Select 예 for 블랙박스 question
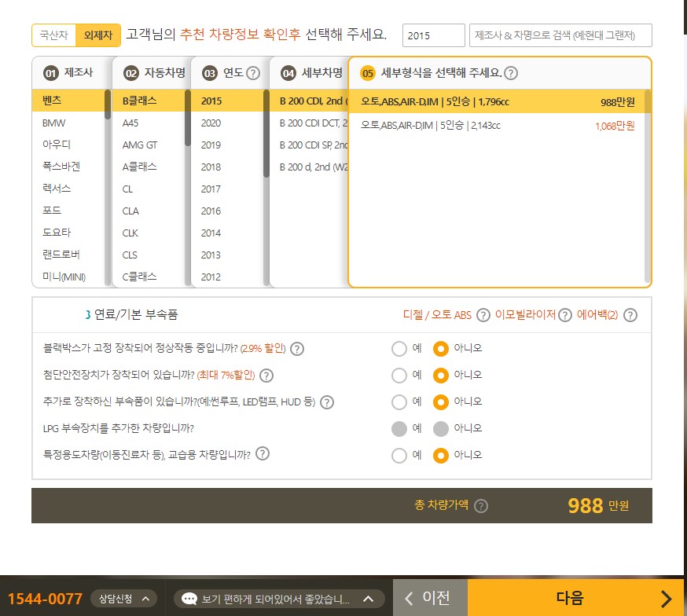This screenshot has width=687, height=616. click(399, 349)
